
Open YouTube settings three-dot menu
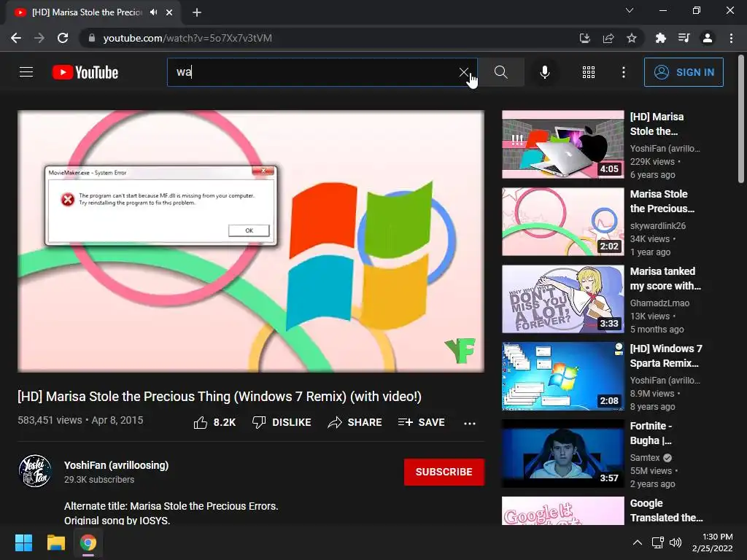[624, 72]
